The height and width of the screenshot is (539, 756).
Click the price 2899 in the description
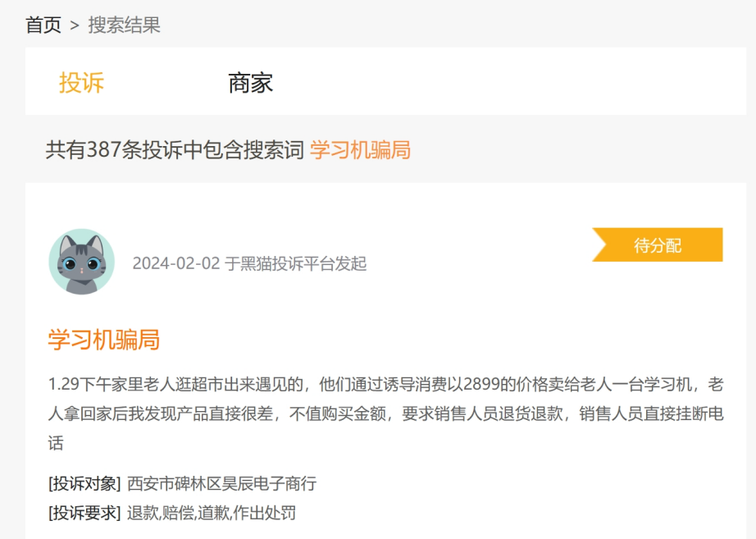[x=481, y=384]
